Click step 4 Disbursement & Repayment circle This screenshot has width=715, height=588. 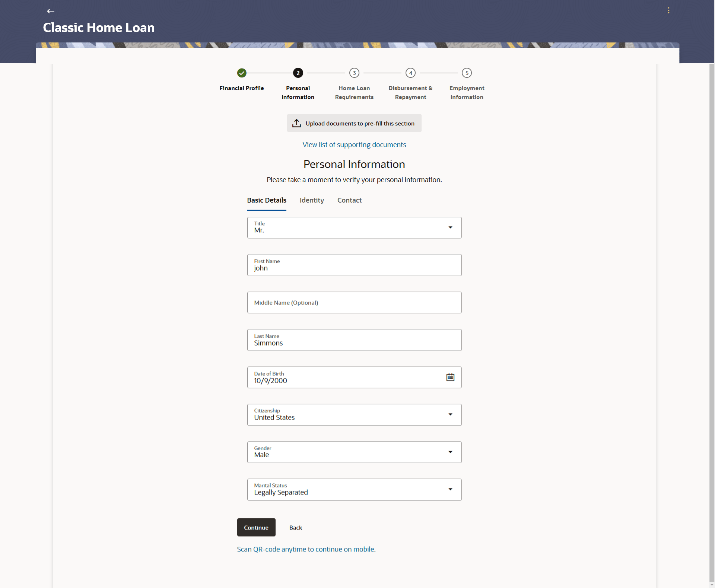pyautogui.click(x=410, y=73)
